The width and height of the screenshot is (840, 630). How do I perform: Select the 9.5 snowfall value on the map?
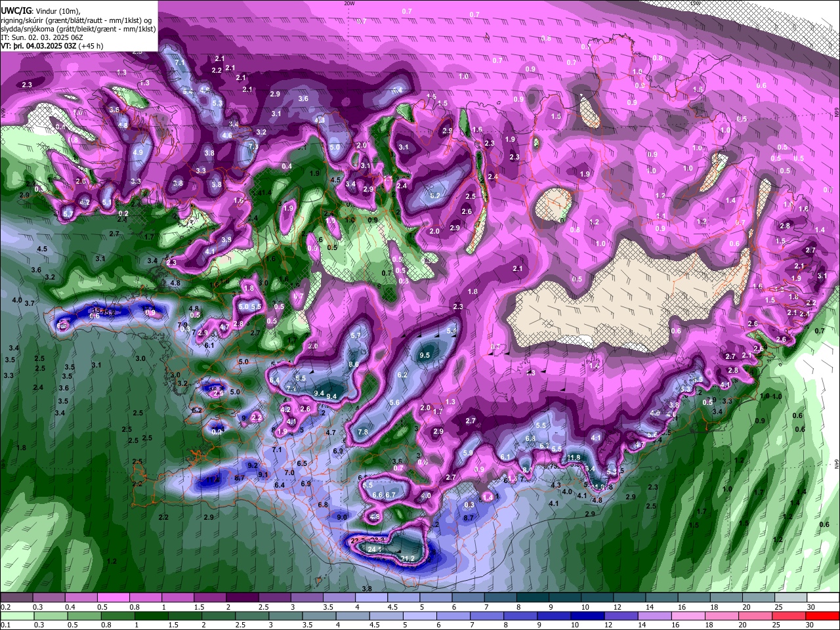424,355
